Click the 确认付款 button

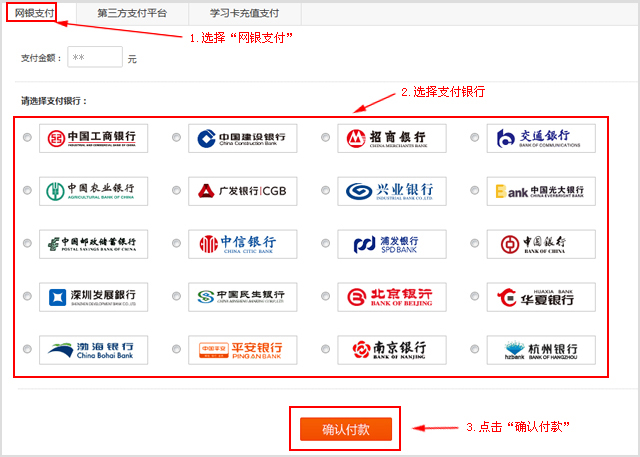(x=346, y=429)
